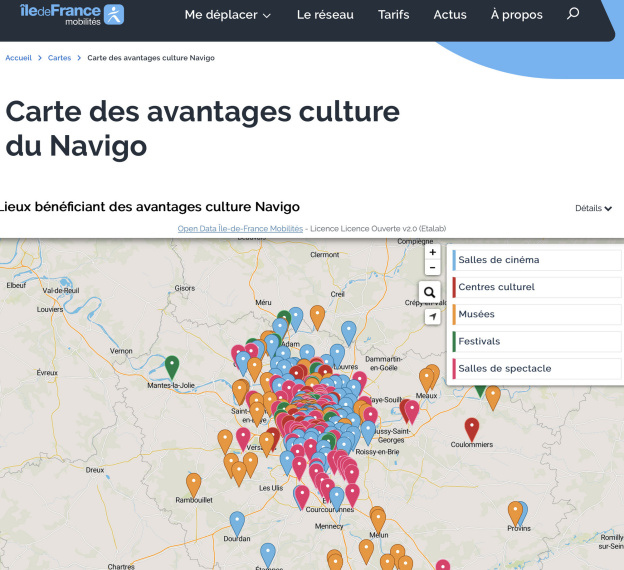Expand the Détails section
The image size is (624, 570).
593,208
